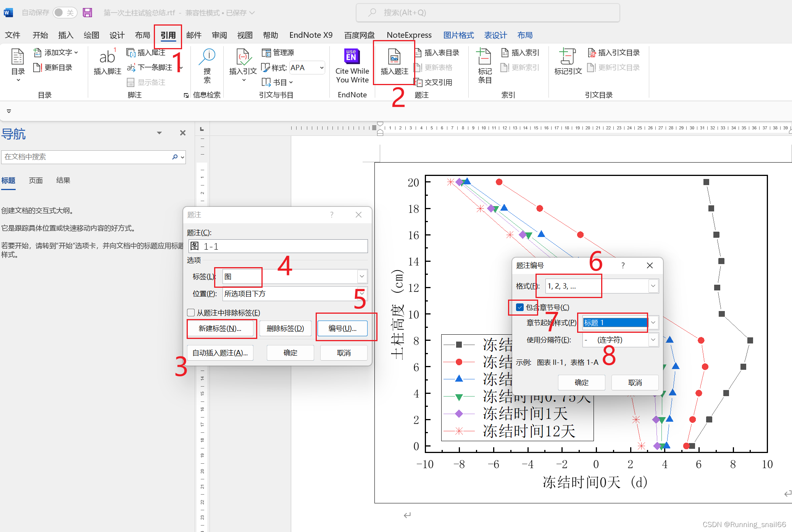Open the caption label (标签) dropdown

click(x=361, y=276)
